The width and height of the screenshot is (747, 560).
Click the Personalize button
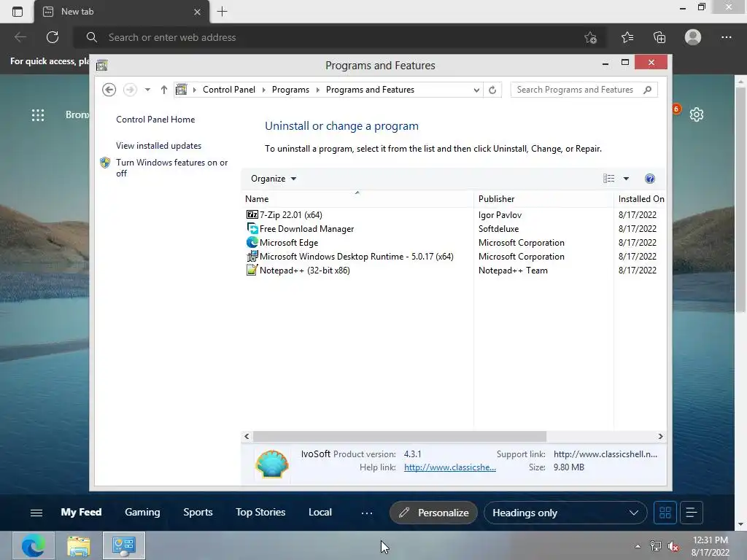click(x=433, y=513)
